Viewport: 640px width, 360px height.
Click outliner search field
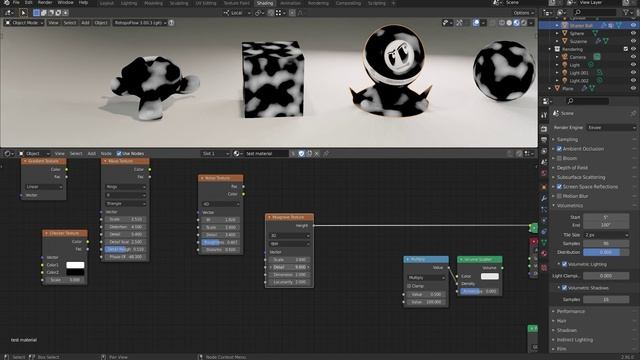(594, 13)
